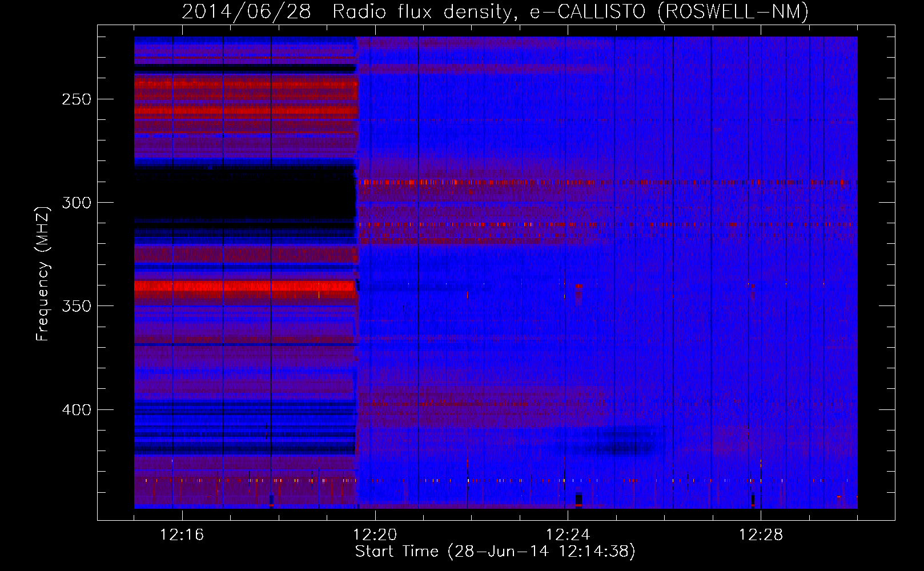The image size is (924, 571).
Task: Click the 'Start Time (28-Jun-14 12:14:38)' axis label
Action: (495, 552)
